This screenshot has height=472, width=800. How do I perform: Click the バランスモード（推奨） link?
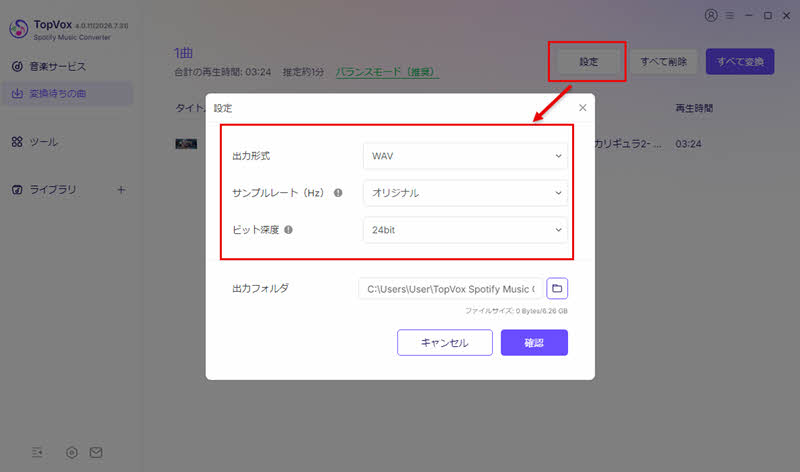pos(387,72)
